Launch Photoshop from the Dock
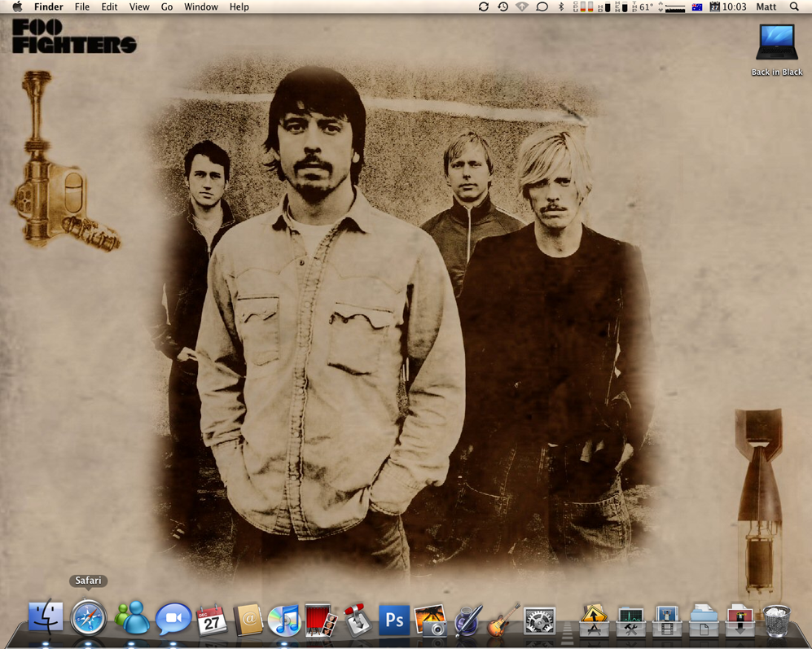The height and width of the screenshot is (649, 812). [x=394, y=620]
